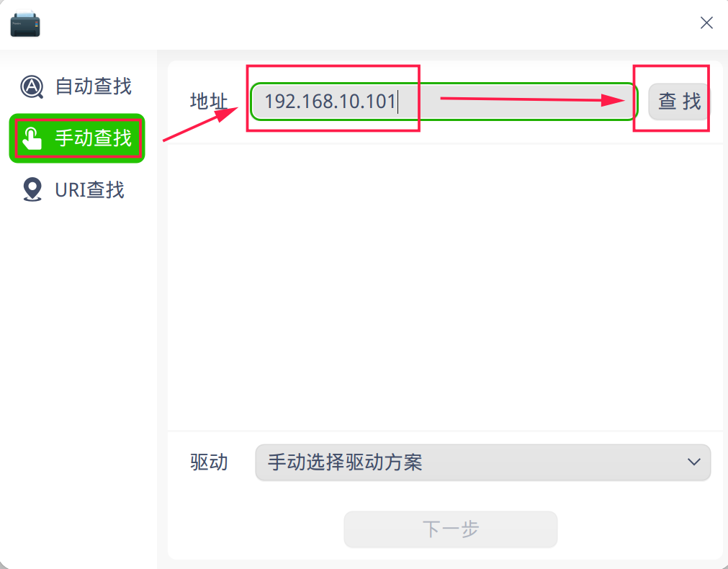The width and height of the screenshot is (728, 569).
Task: Proceed with the 下一步 button
Action: 450,529
